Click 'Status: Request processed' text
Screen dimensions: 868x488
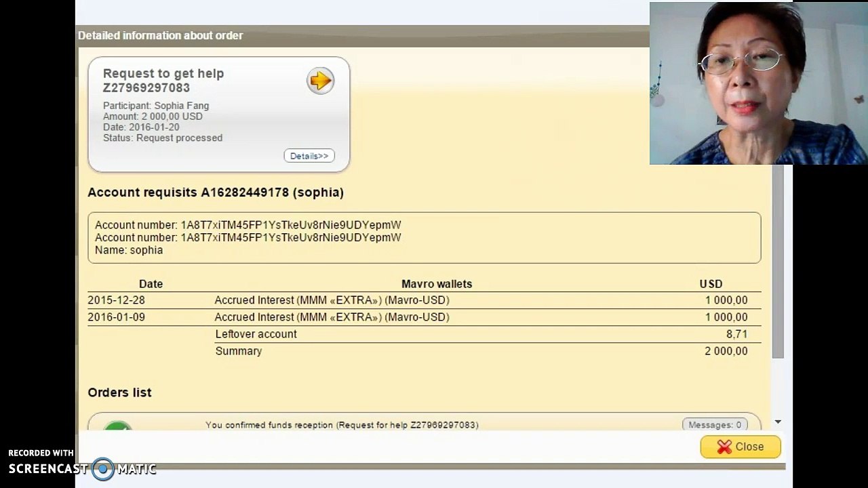[x=163, y=138]
